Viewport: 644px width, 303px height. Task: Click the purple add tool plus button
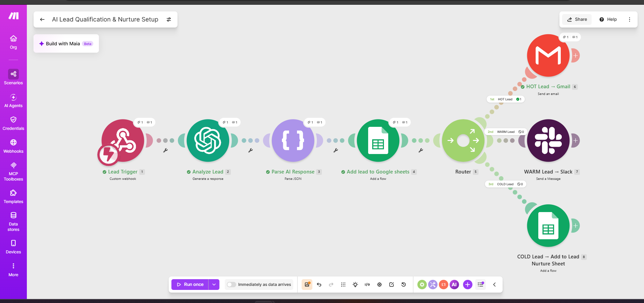pos(467,285)
